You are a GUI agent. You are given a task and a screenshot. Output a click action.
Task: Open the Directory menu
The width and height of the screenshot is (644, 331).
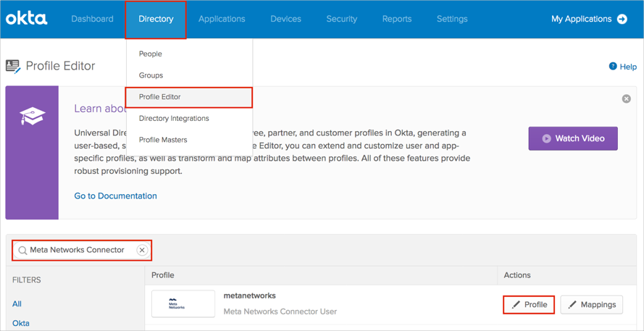[x=156, y=19]
